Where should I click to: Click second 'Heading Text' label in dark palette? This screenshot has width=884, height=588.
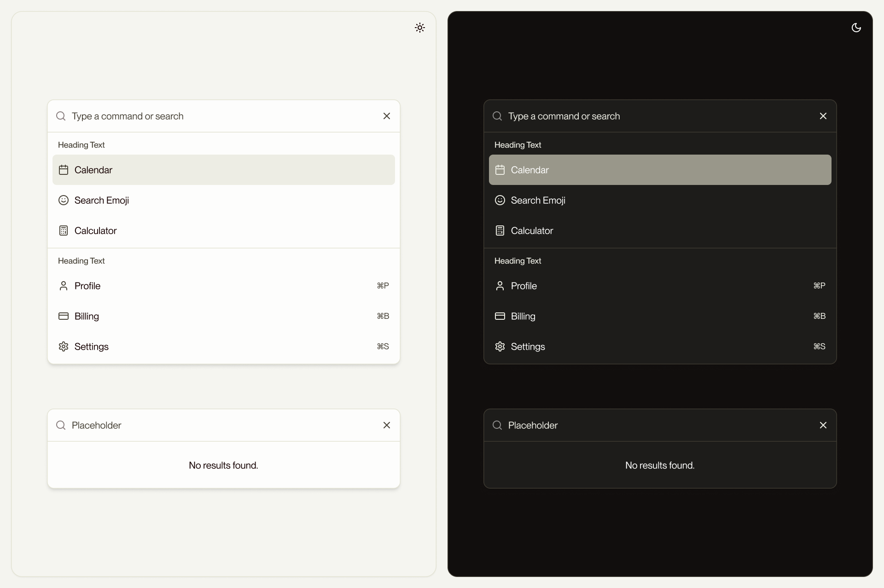click(x=518, y=261)
